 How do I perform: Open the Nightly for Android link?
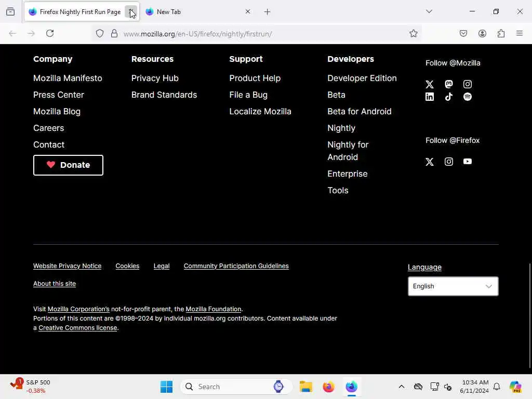[348, 151]
